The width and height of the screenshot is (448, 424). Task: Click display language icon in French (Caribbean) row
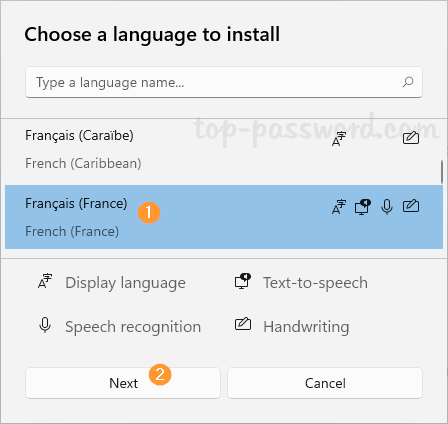click(x=339, y=139)
